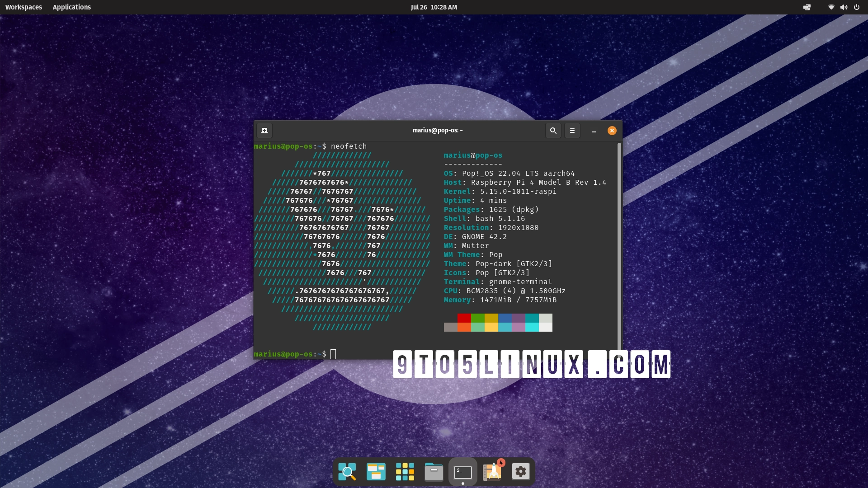Open a new tab in the terminal
This screenshot has width=868, height=488.
click(x=264, y=131)
